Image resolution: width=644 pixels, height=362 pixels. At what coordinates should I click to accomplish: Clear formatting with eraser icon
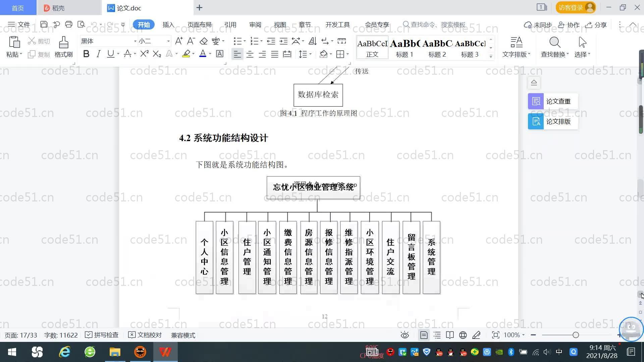(204, 41)
